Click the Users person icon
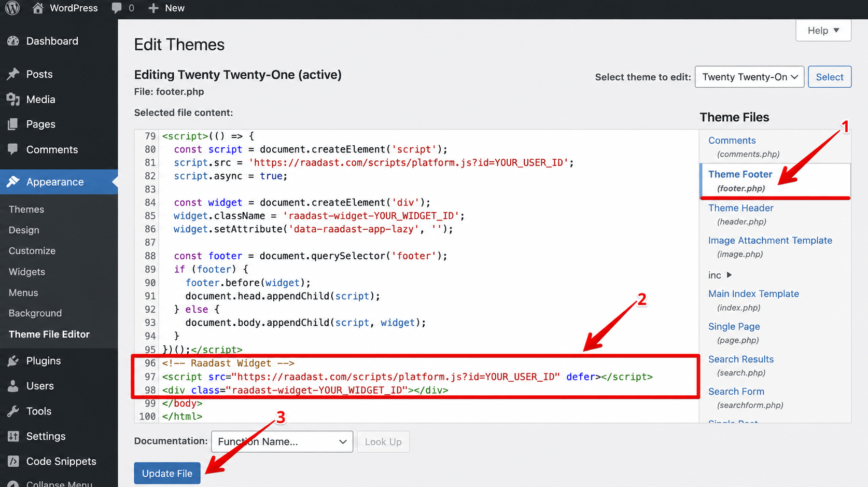This screenshot has width=868, height=487. [13, 386]
